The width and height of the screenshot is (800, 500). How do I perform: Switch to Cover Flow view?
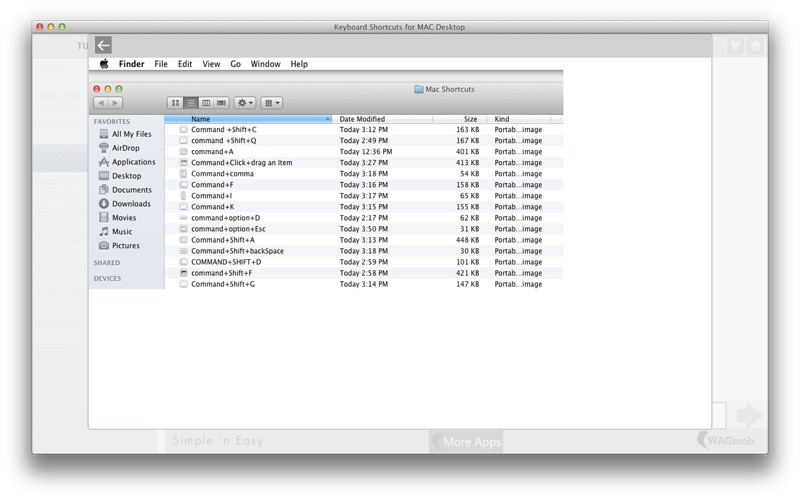click(221, 103)
